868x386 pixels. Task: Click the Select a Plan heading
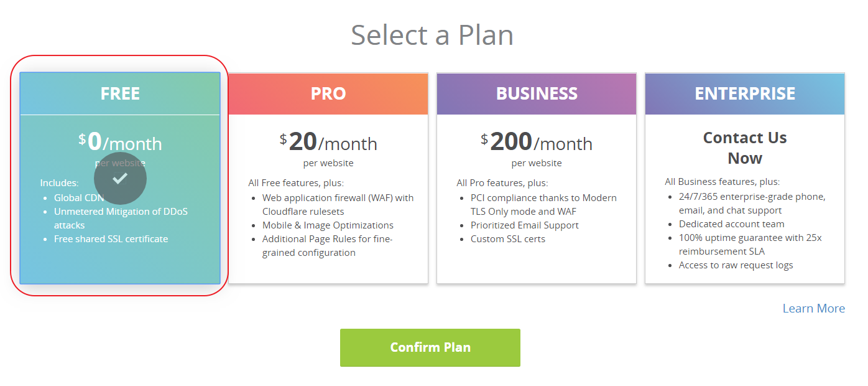(432, 35)
